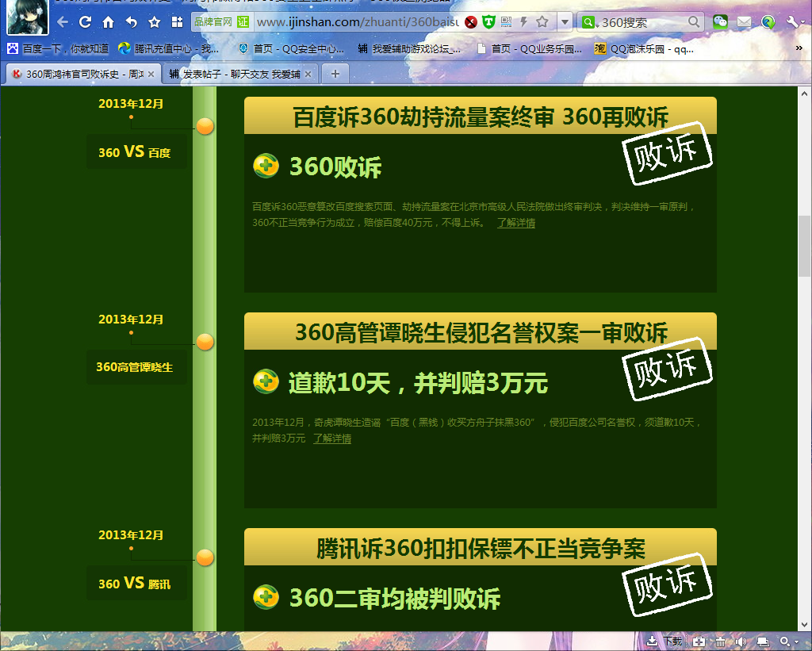Click headline 百度诉360劫持流量案终审 360再败诉

pos(481,117)
